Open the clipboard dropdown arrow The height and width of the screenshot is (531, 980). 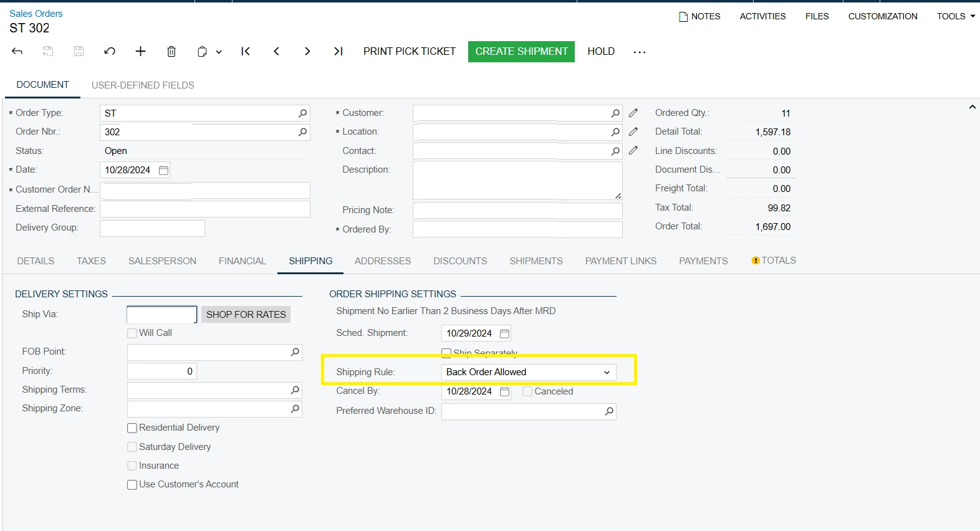coord(219,52)
